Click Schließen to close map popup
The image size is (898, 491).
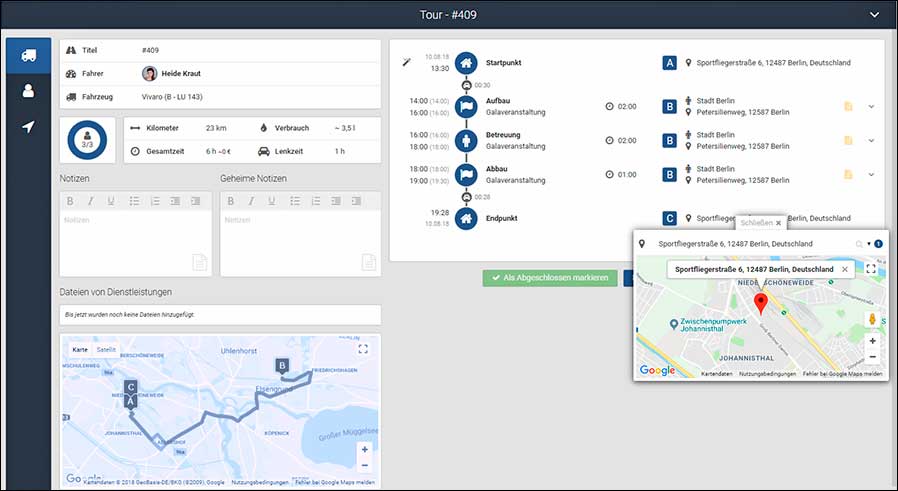(x=760, y=223)
